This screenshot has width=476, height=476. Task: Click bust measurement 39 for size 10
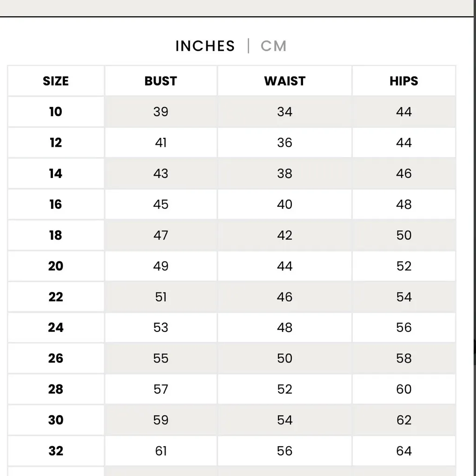(161, 112)
